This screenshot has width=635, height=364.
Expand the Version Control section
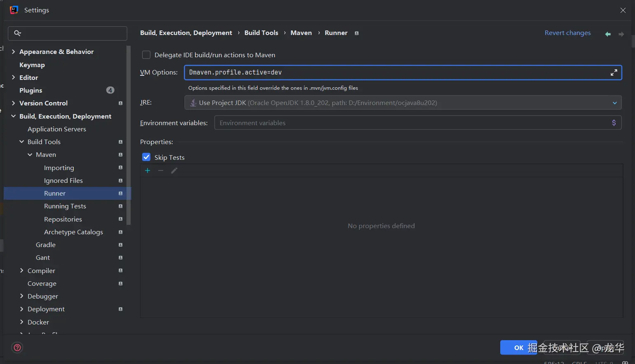click(x=14, y=103)
